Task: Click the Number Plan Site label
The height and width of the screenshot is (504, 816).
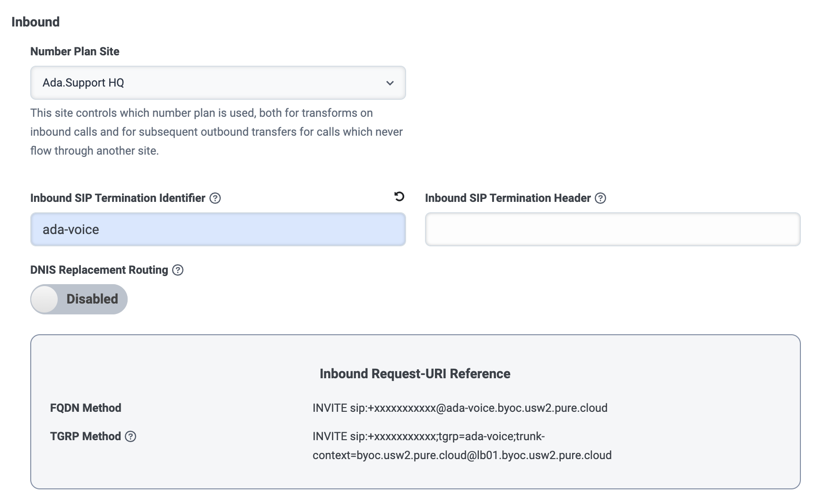Action: click(x=75, y=52)
